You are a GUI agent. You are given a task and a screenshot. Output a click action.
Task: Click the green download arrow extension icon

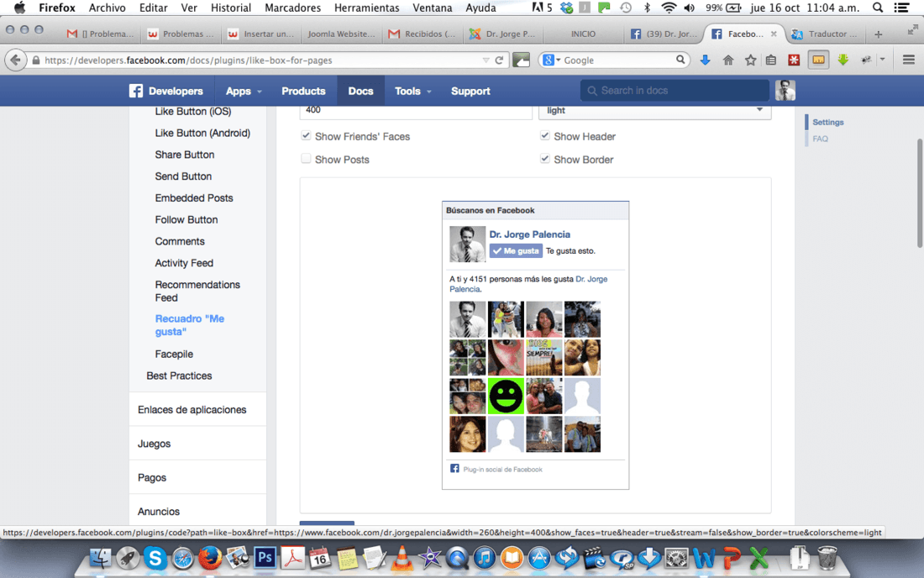tap(843, 60)
